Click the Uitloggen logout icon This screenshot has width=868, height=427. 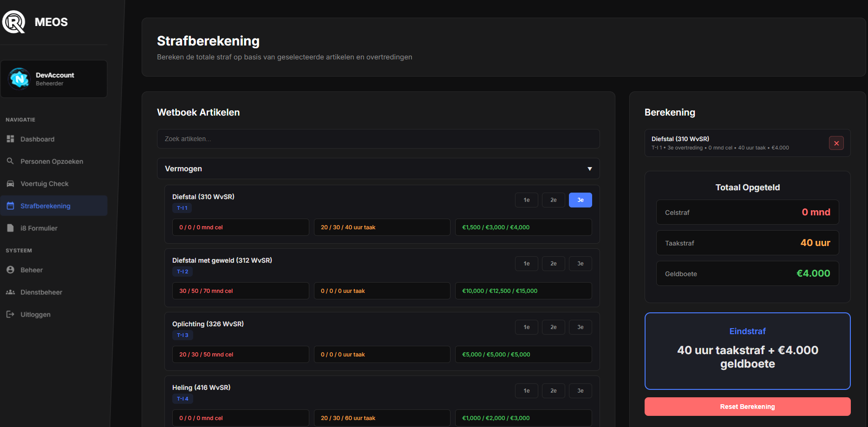pyautogui.click(x=10, y=314)
